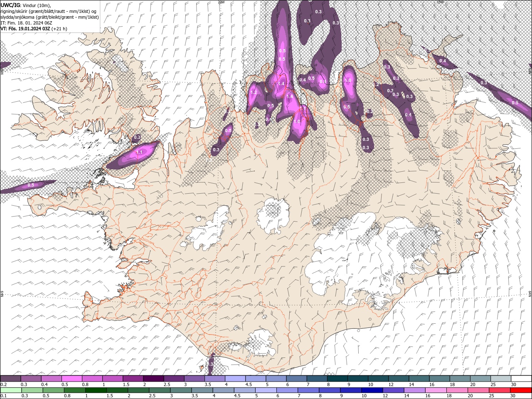Pick the light lavender 4 snow scale swatch
This screenshot has width=532, height=399.
pyautogui.click(x=235, y=379)
